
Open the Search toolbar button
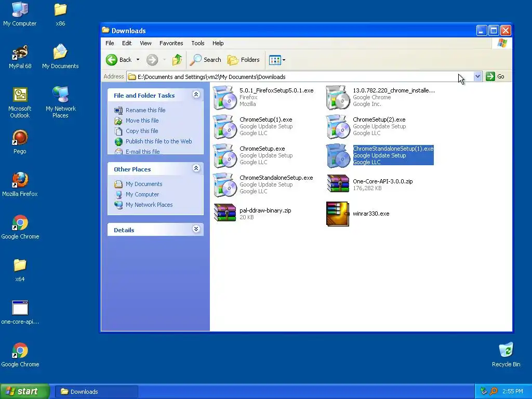(206, 60)
